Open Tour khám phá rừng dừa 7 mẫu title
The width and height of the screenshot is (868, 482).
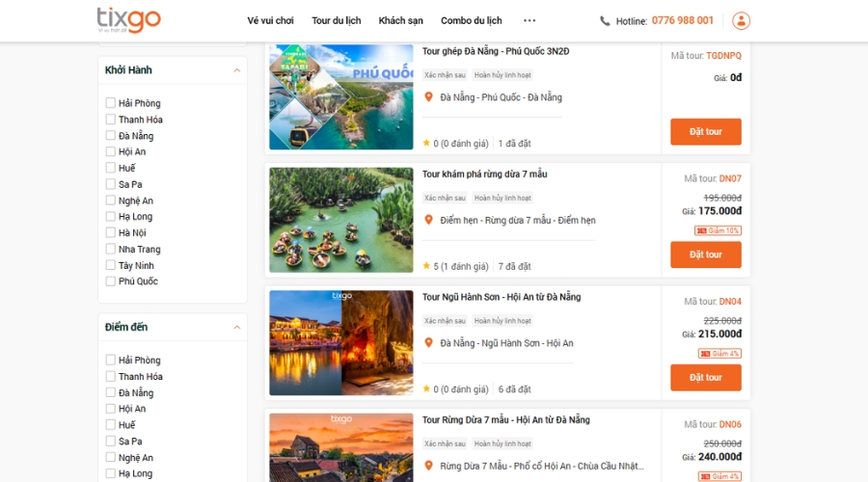(x=484, y=174)
